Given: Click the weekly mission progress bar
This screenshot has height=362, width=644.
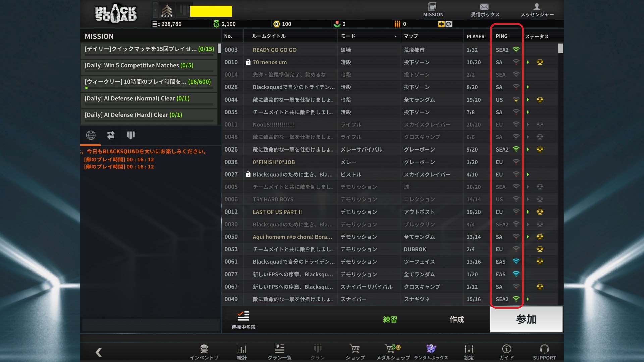Looking at the screenshot, I should [149, 88].
